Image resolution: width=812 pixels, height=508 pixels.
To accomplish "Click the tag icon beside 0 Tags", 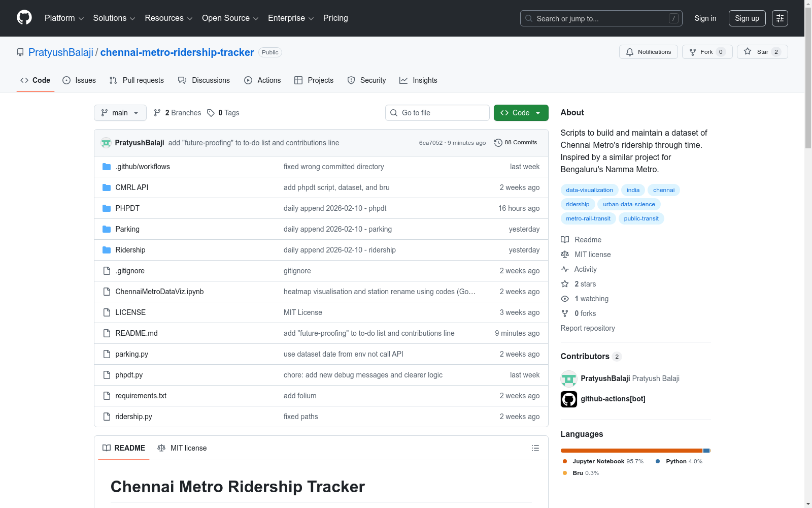I will point(211,113).
